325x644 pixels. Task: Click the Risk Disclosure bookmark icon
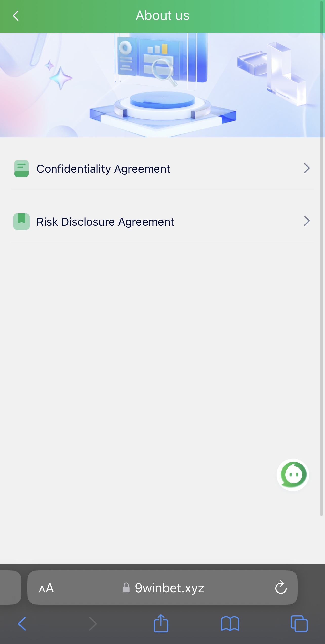[22, 222]
